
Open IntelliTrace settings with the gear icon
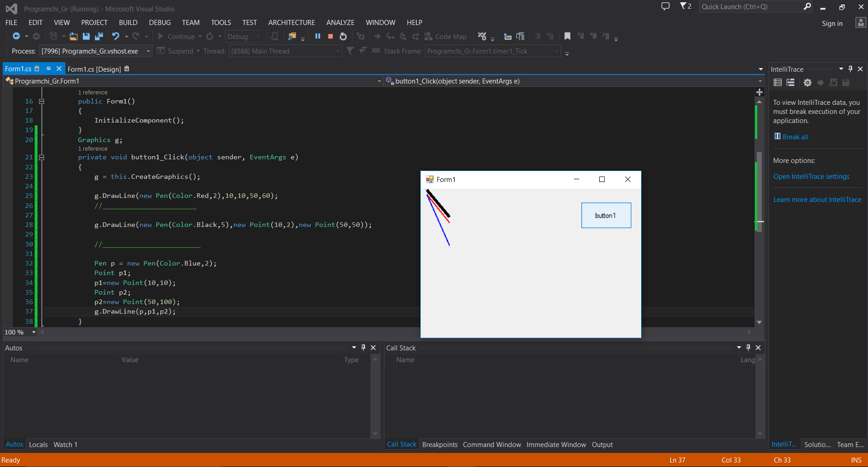pos(807,82)
